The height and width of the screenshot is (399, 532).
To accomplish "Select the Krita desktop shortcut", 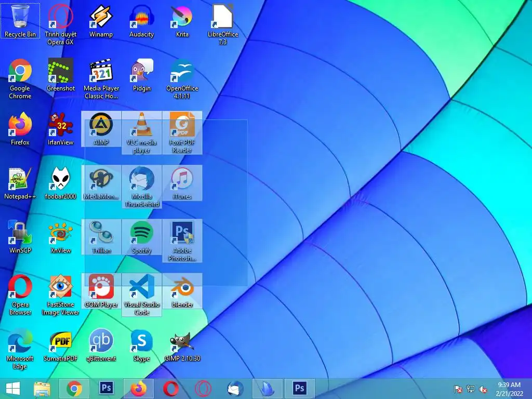I will pyautogui.click(x=182, y=21).
